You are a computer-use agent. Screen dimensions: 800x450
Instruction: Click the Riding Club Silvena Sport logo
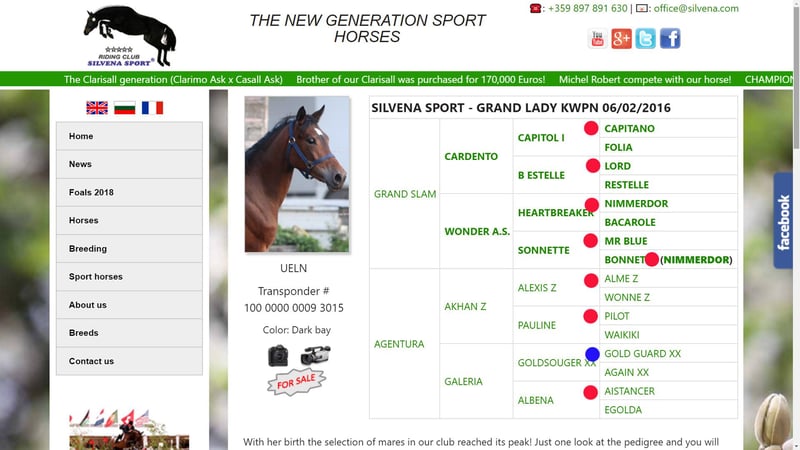point(130,35)
